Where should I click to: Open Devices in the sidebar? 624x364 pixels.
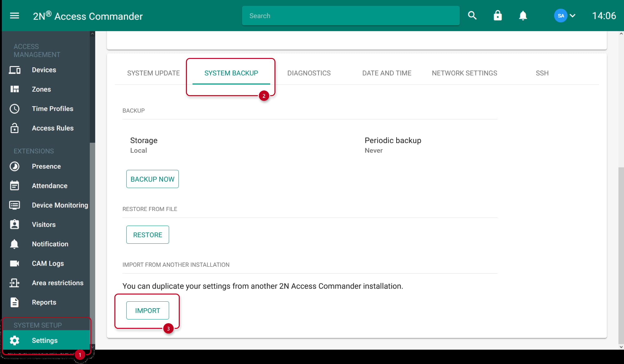[46, 70]
